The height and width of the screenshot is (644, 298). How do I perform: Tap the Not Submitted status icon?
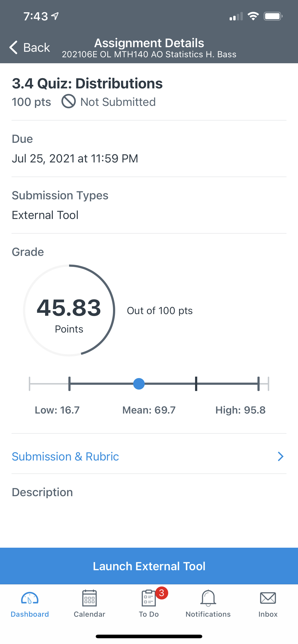69,101
